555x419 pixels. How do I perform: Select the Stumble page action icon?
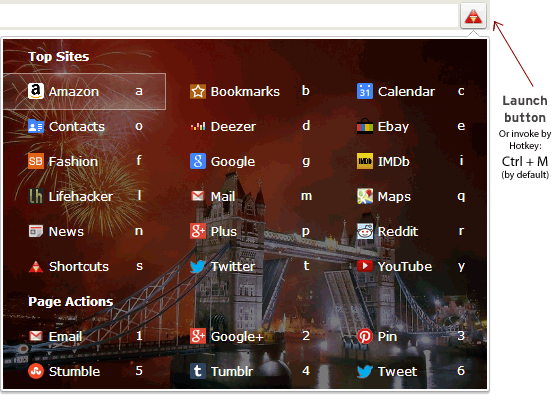(x=36, y=371)
